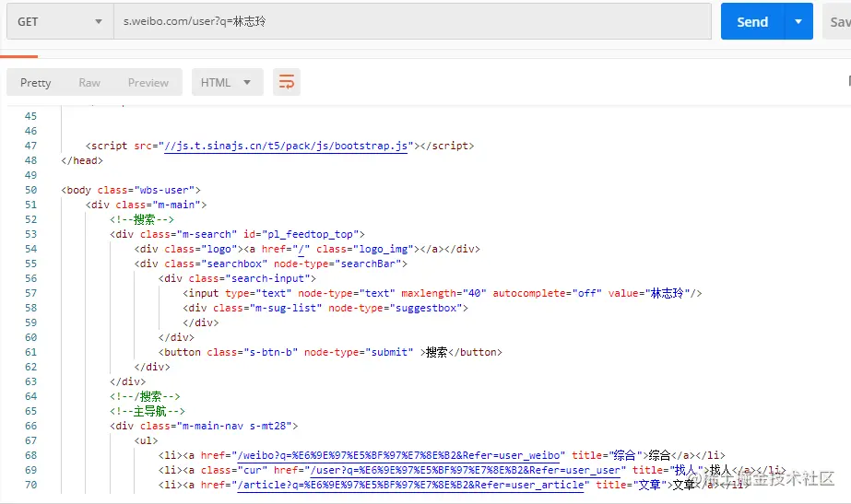The width and height of the screenshot is (851, 504).
Task: Select the text class="s-btn-b"
Action: (253, 352)
